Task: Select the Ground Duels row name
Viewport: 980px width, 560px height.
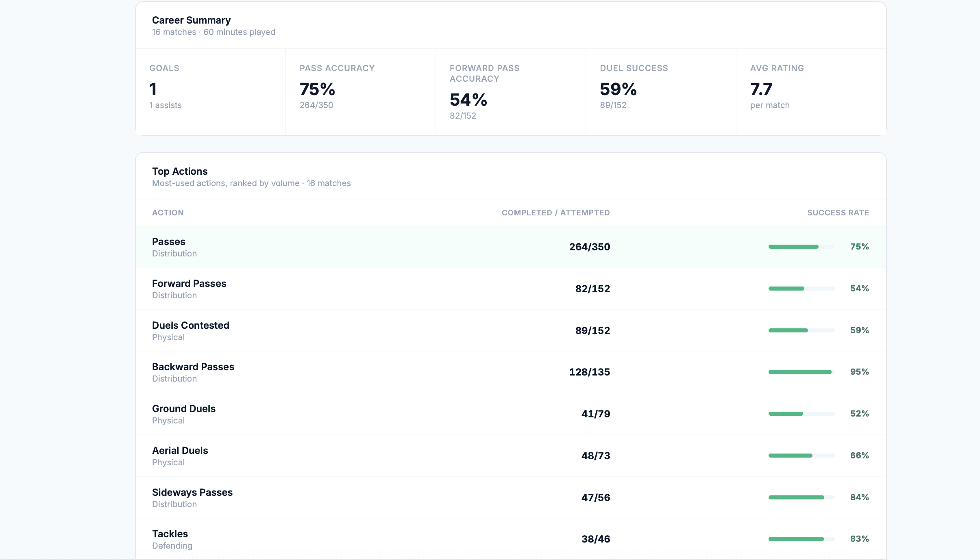Action: (x=184, y=409)
